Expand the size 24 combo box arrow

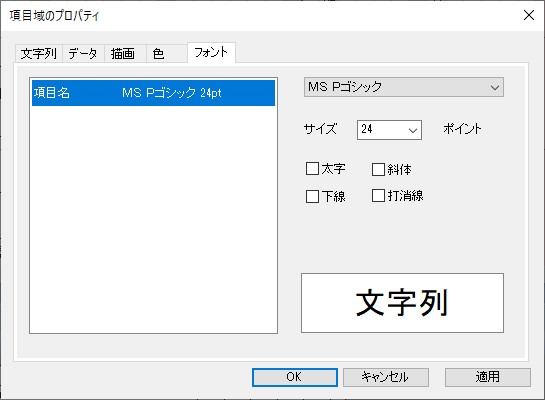pyautogui.click(x=413, y=130)
